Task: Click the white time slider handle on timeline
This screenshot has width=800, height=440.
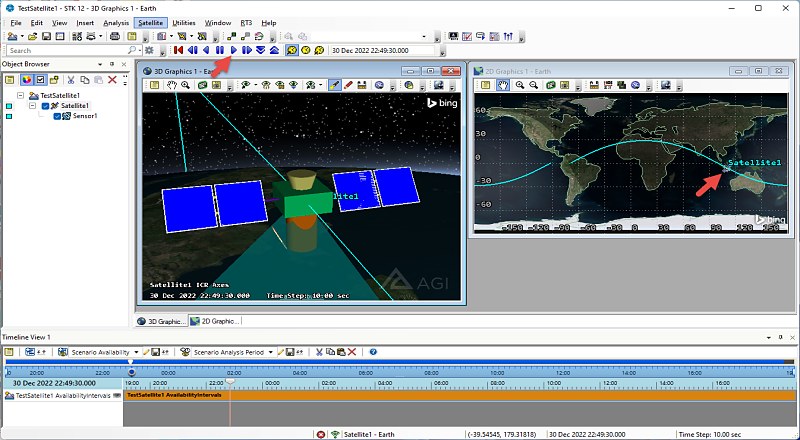Action: point(230,381)
